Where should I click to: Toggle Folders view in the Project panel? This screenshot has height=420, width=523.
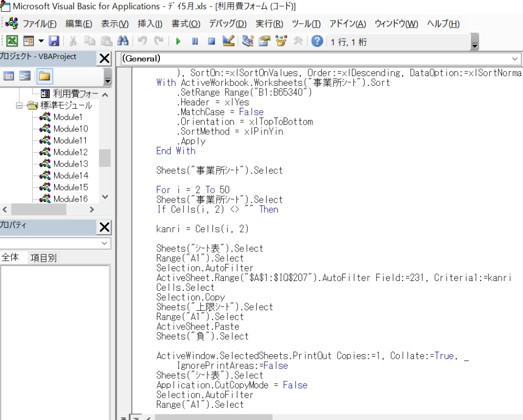tap(44, 76)
